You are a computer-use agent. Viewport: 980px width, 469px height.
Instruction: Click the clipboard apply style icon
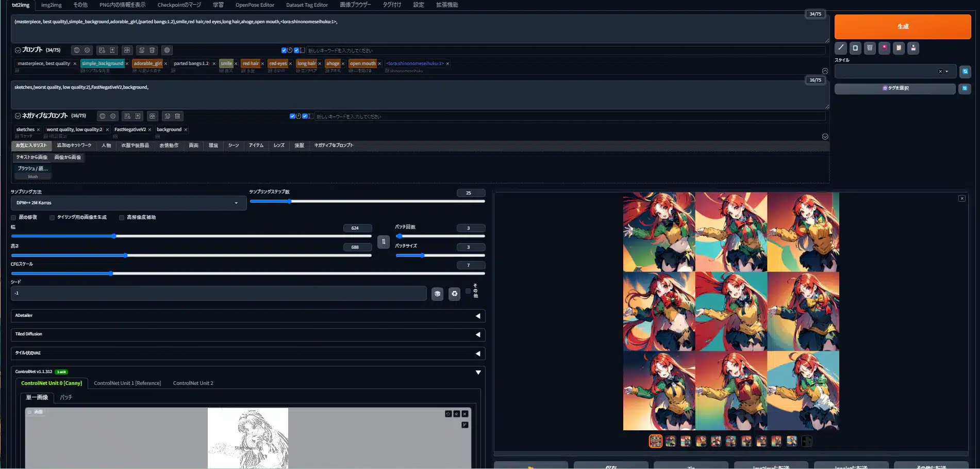(x=899, y=48)
